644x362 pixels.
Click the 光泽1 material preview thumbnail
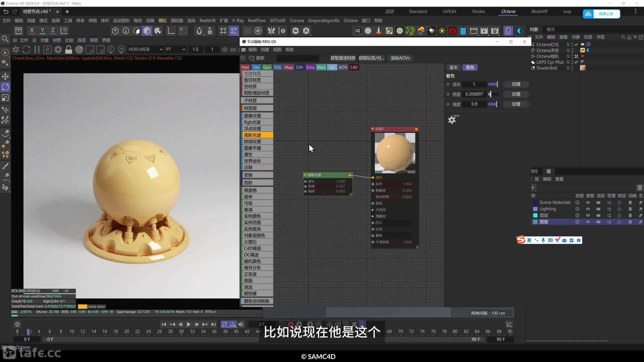point(395,153)
